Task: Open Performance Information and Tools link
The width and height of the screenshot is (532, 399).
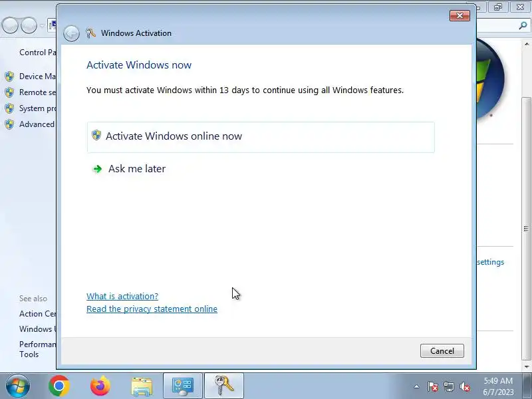Action: (x=37, y=349)
